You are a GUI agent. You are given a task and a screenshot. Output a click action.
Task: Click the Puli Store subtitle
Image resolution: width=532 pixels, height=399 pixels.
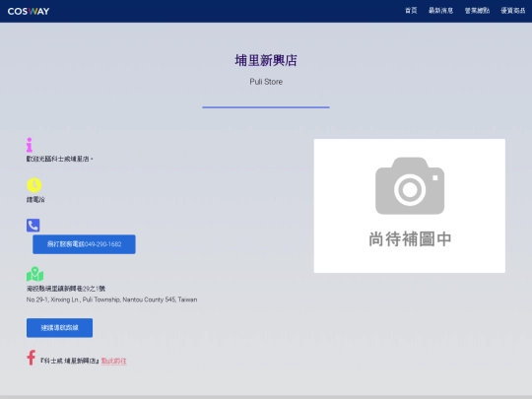(266, 82)
